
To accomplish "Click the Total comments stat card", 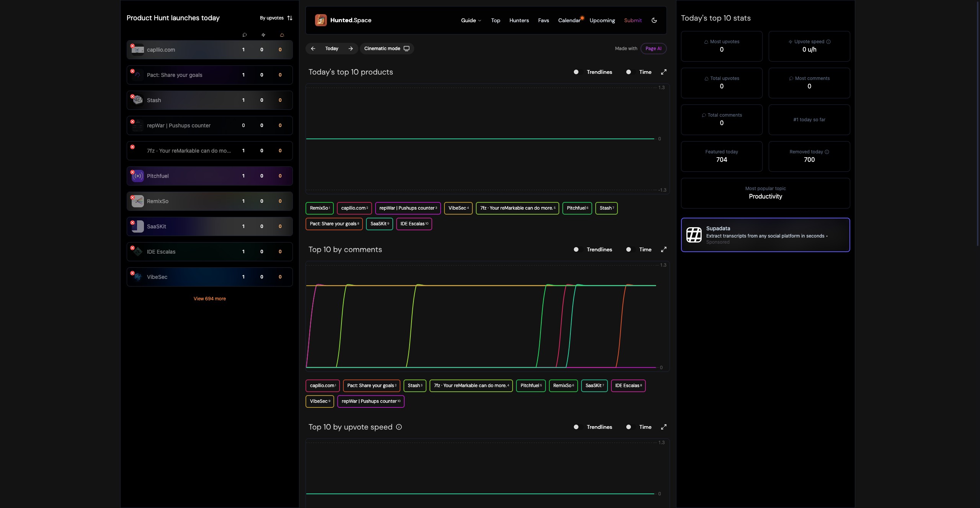I will 722,120.
